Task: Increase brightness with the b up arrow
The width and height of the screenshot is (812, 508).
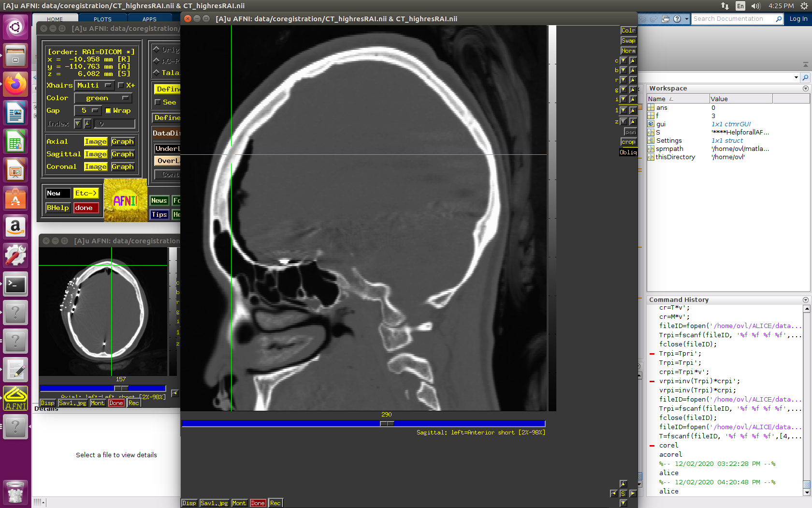Action: coord(633,70)
